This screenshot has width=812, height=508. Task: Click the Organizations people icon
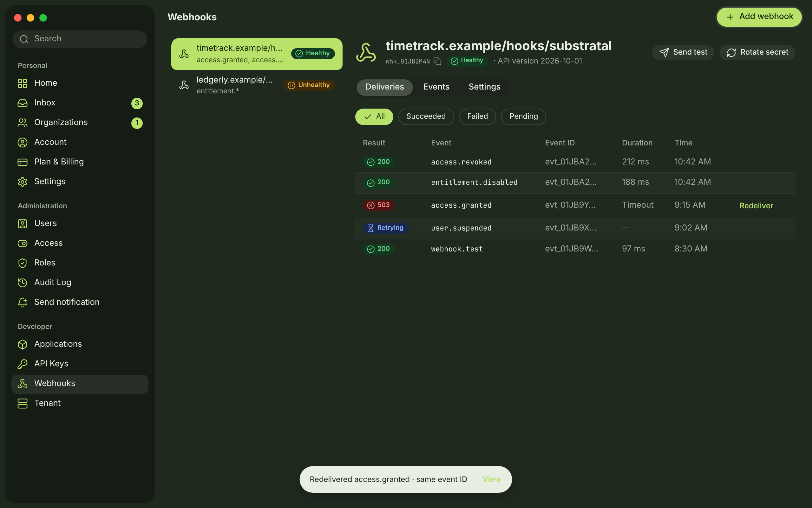coord(23,123)
